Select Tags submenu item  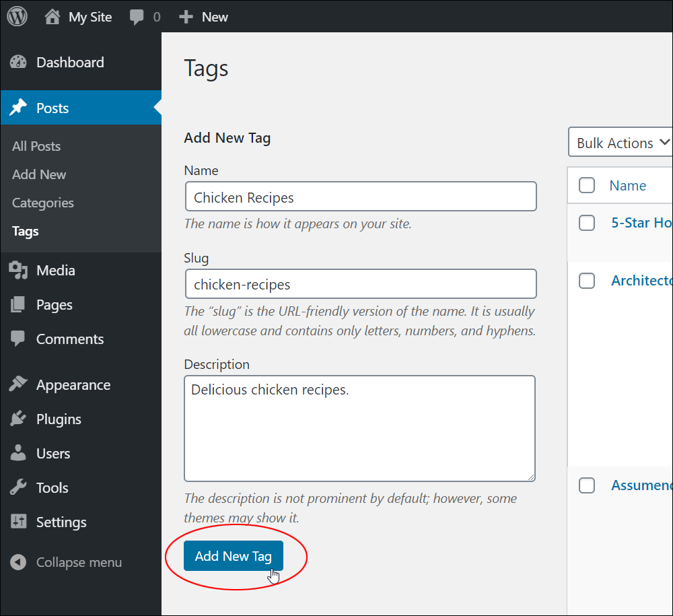pos(26,232)
